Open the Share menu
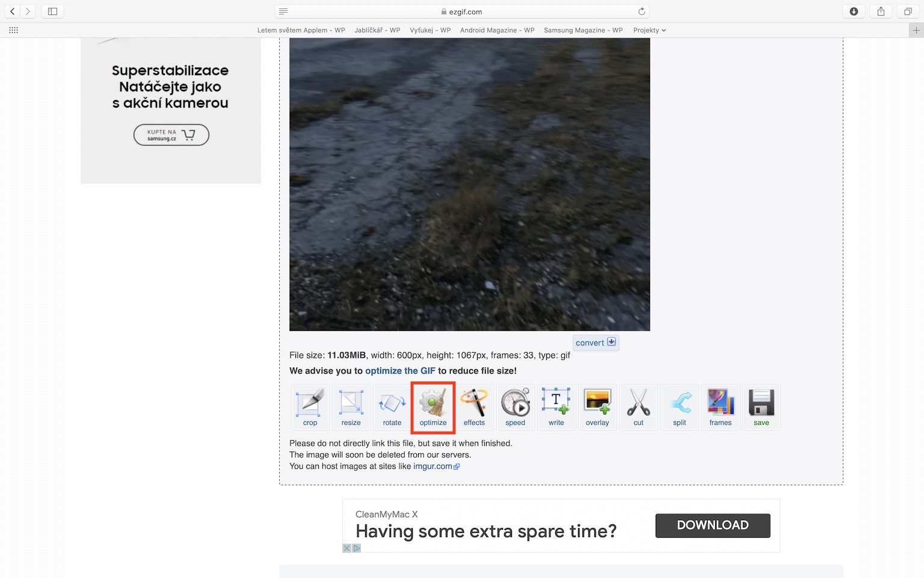The image size is (924, 578). (881, 11)
